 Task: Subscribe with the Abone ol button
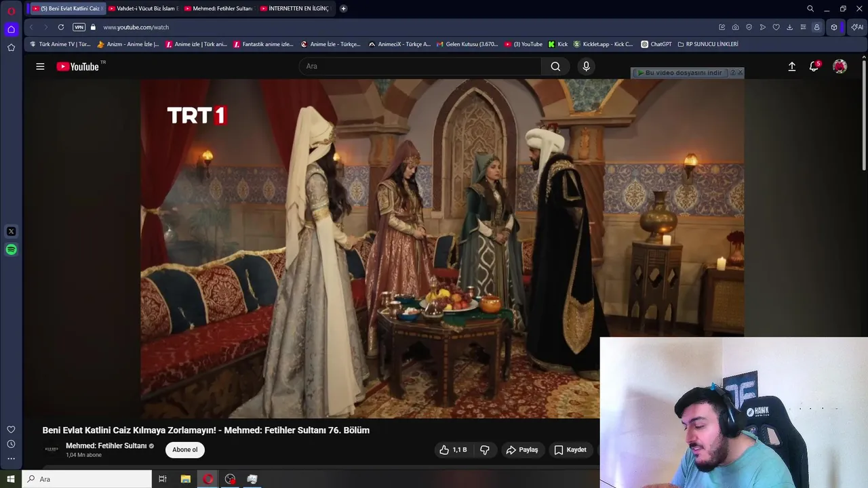click(185, 449)
